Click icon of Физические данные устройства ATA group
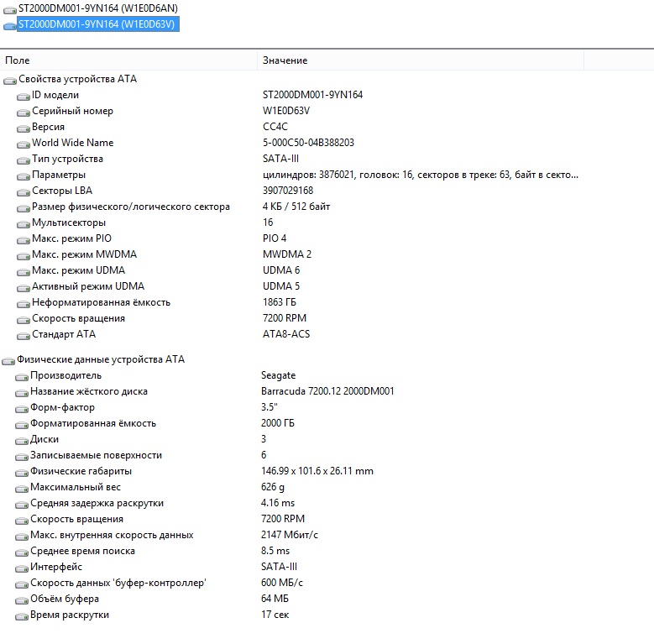Viewport: 654px width, 644px height. click(8, 361)
